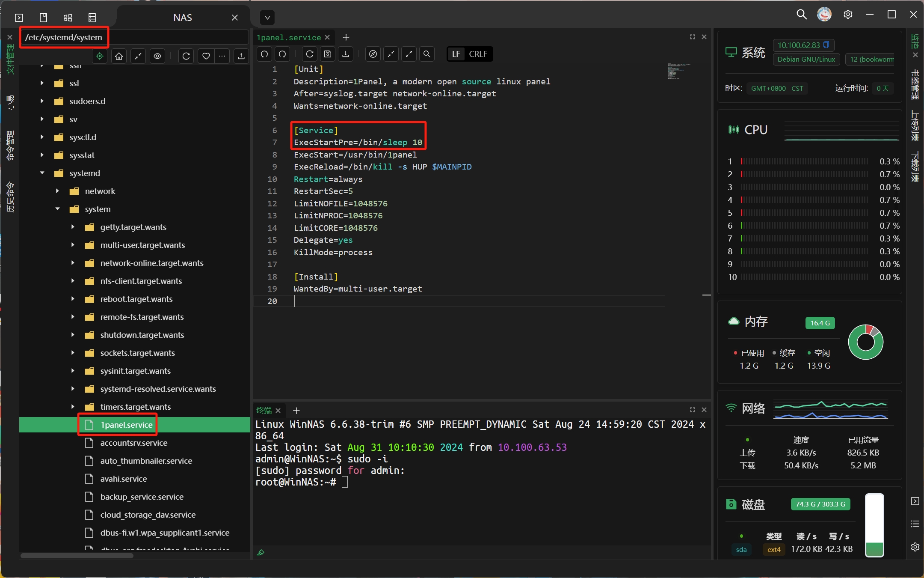Click the undo icon in editor toolbar

(x=264, y=54)
